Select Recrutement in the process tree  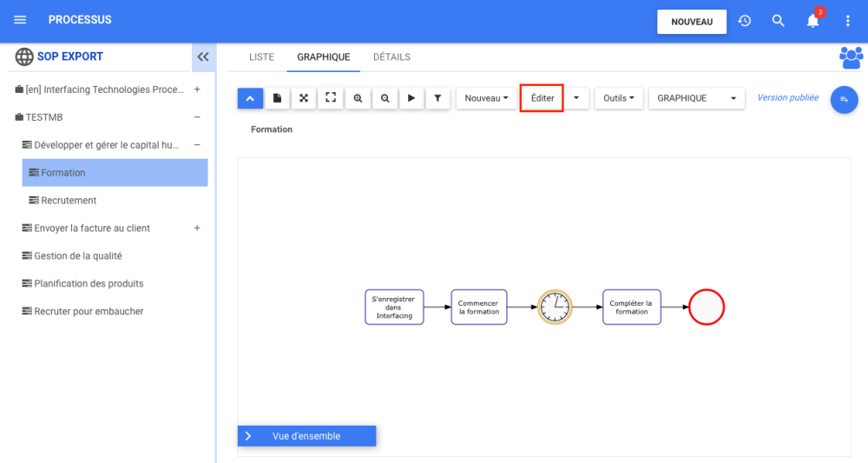[69, 201]
